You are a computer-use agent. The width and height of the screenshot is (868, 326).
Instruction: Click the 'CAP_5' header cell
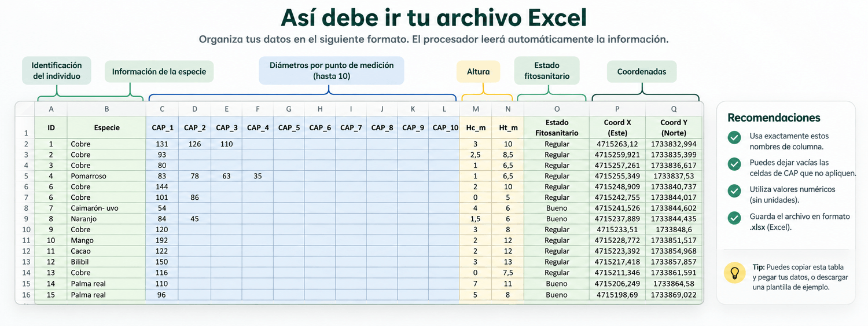tap(289, 127)
